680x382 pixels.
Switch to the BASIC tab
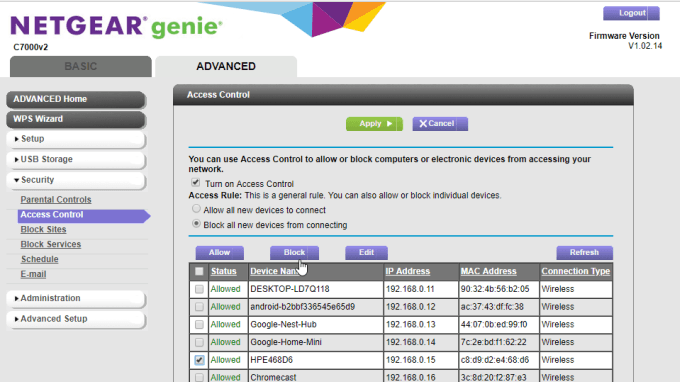81,66
